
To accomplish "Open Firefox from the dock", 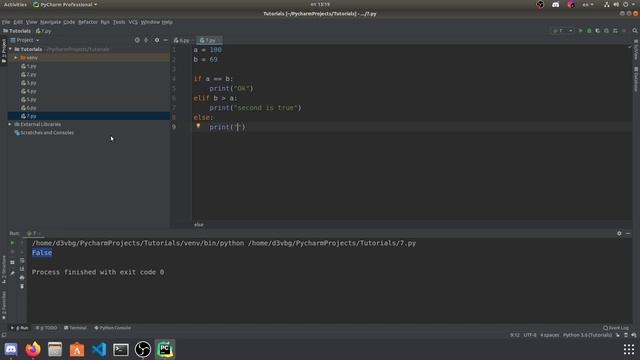I will click(33, 349).
